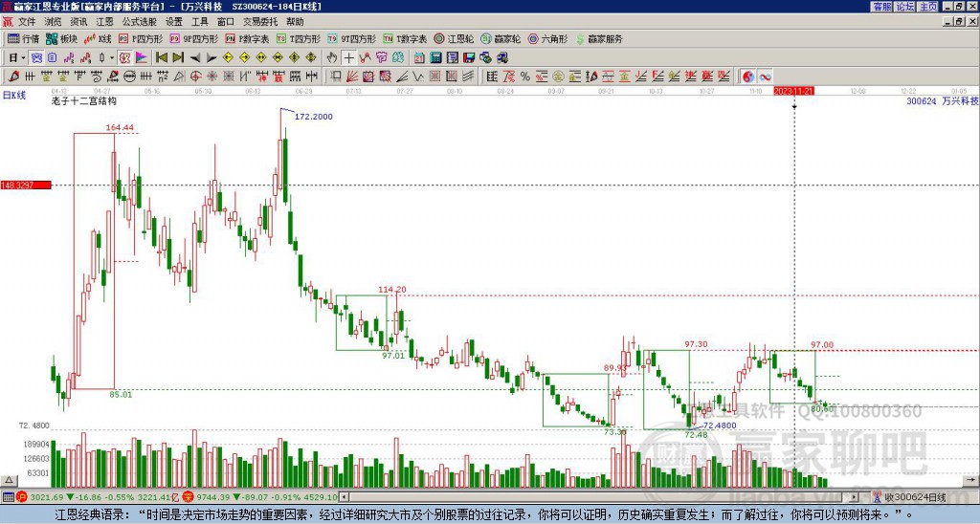
Task: Open 板块 sector view
Action: 62,38
